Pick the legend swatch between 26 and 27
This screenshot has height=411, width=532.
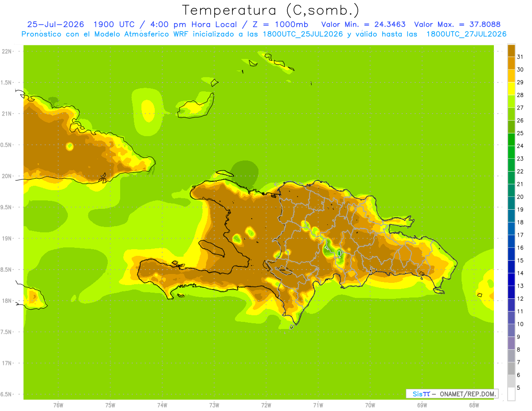point(511,114)
